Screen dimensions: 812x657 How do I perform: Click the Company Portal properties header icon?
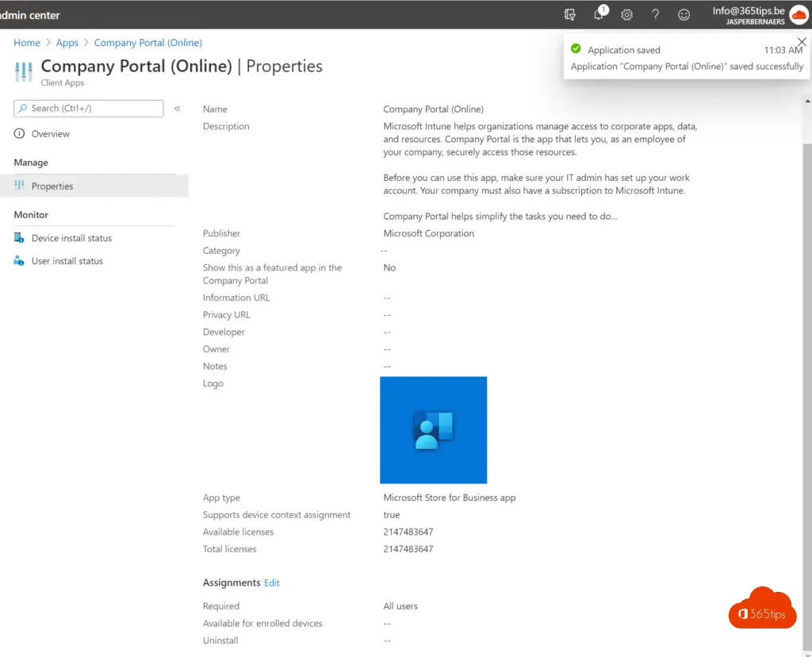click(x=23, y=71)
